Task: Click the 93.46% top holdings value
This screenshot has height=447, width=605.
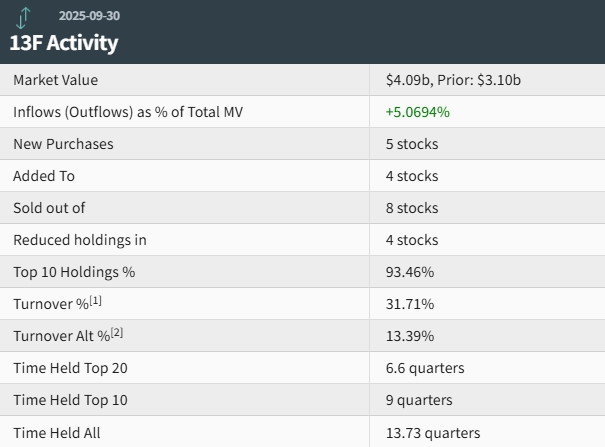Action: (409, 272)
